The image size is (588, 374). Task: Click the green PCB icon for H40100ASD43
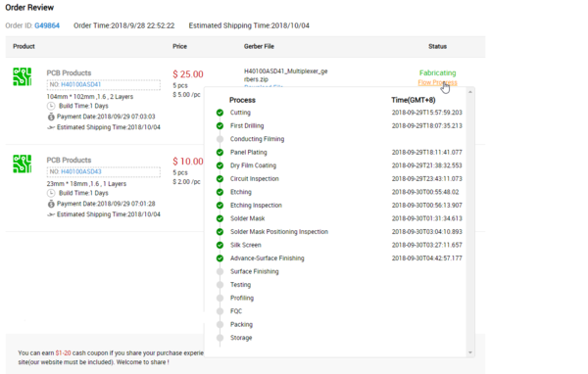coord(23,164)
